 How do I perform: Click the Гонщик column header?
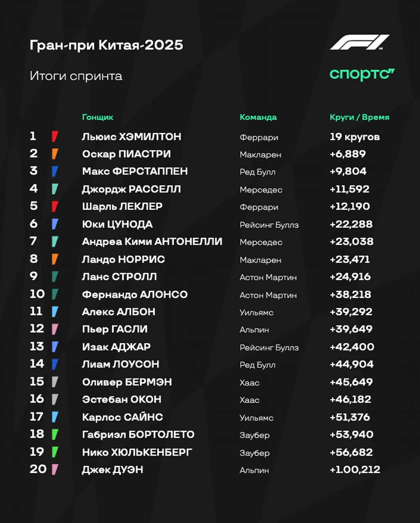point(98,117)
